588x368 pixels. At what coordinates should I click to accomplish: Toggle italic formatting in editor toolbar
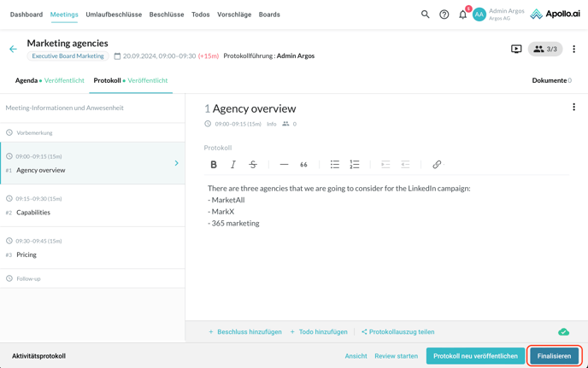pyautogui.click(x=233, y=165)
